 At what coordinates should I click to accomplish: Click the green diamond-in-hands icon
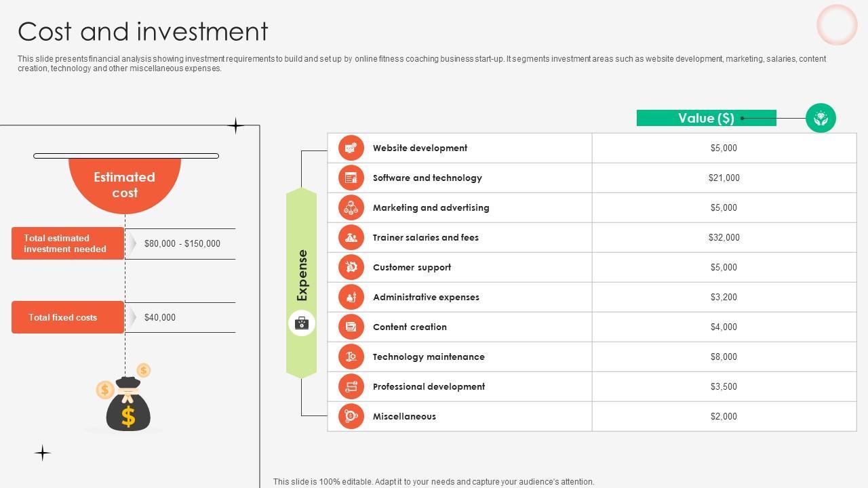click(x=821, y=118)
